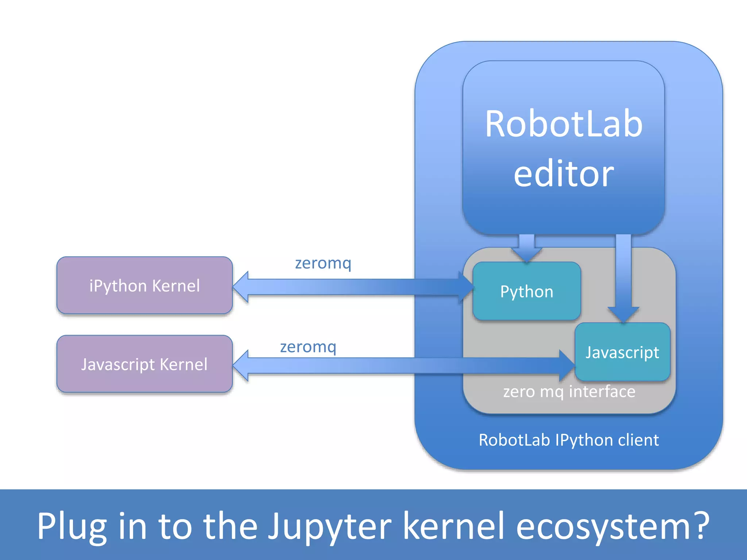Click the 'RobotLab IPython client' caption
Screen dimensions: 747x560
[569, 440]
